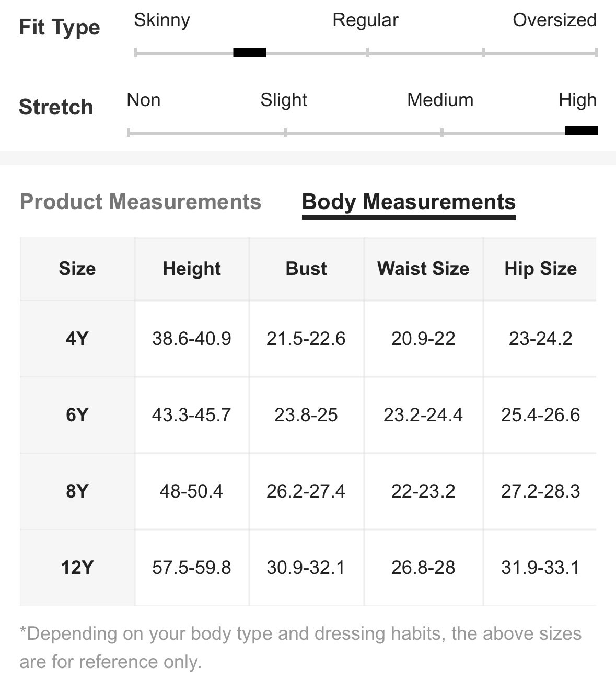Click the Bust column header
This screenshot has height=680, width=616.
(306, 269)
